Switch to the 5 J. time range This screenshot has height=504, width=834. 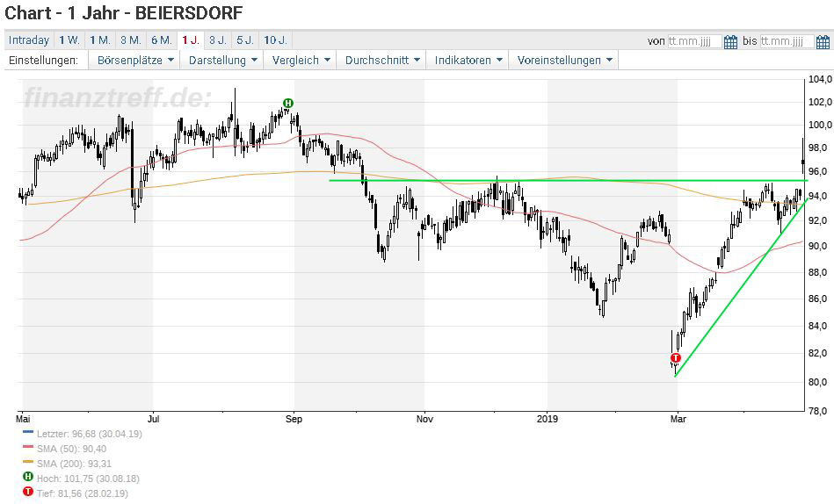(x=245, y=40)
